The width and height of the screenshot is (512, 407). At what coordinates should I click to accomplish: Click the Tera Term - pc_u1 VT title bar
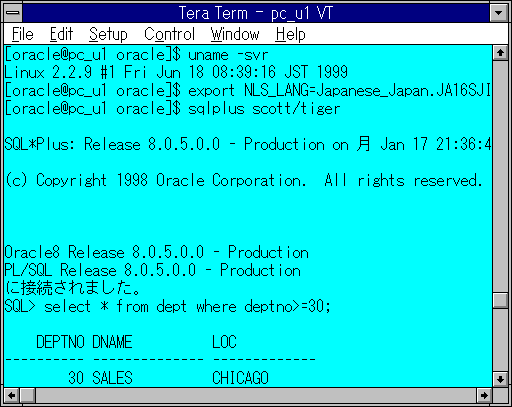click(256, 13)
